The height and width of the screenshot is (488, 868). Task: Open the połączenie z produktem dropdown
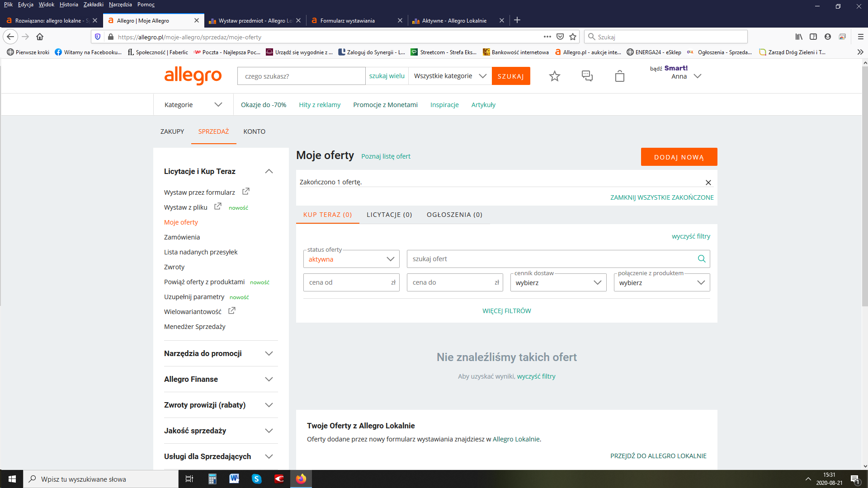click(x=662, y=282)
